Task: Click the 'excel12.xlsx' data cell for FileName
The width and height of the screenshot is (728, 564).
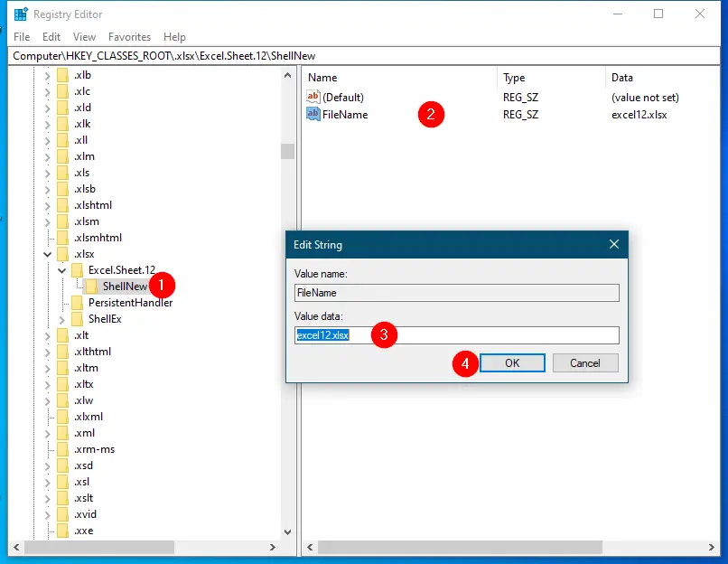Action: pos(639,115)
